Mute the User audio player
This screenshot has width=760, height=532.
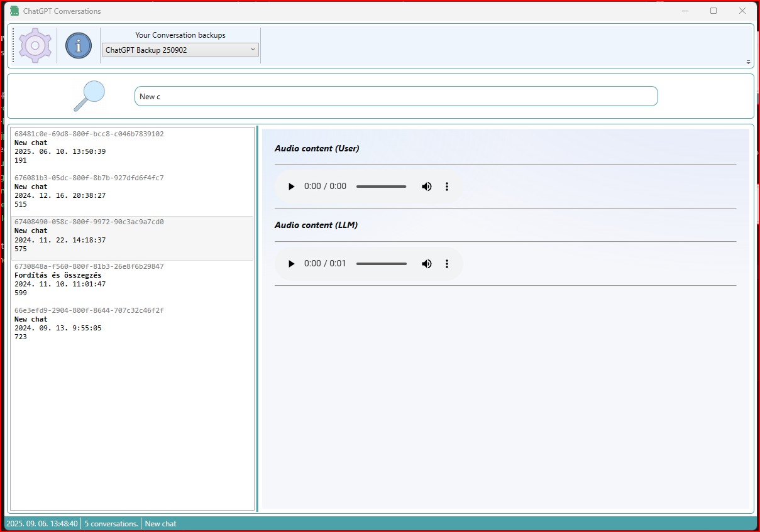pos(427,187)
